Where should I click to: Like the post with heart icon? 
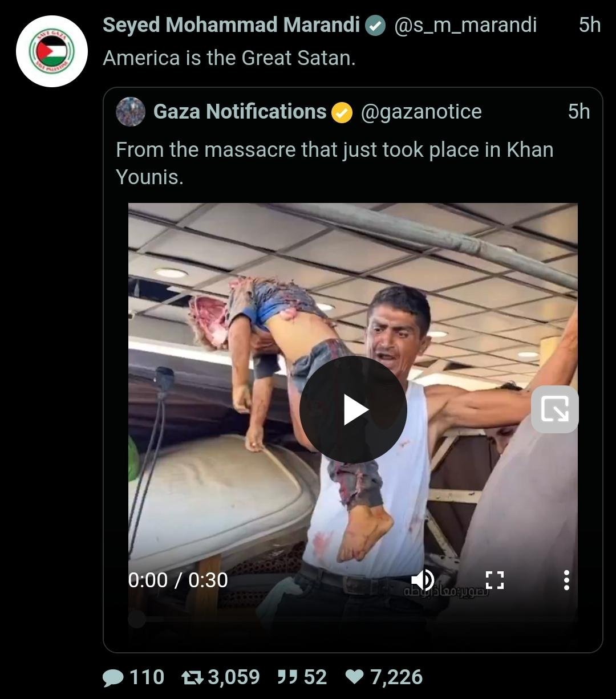click(354, 677)
